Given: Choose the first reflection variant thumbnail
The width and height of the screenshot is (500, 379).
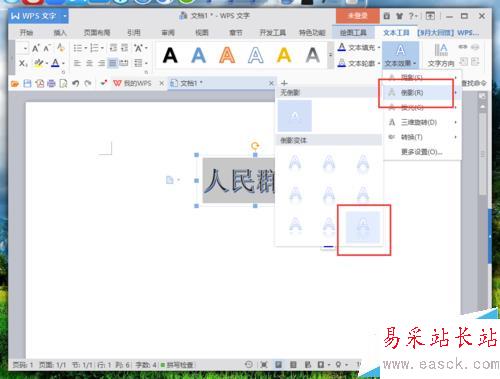Looking at the screenshot, I should 295,163.
